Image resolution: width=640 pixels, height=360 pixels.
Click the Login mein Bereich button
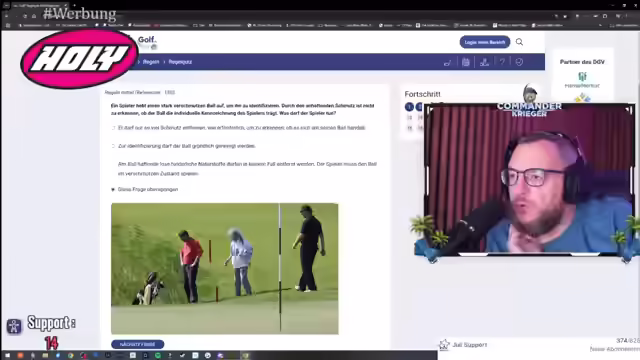click(x=485, y=42)
